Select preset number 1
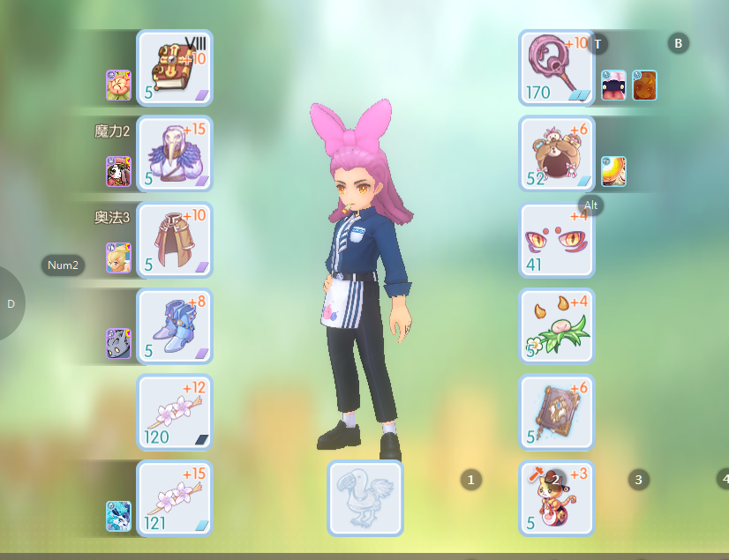This screenshot has width=729, height=560. (x=471, y=480)
